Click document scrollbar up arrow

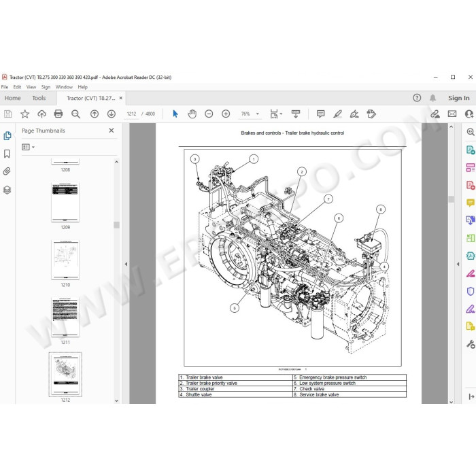[451, 126]
